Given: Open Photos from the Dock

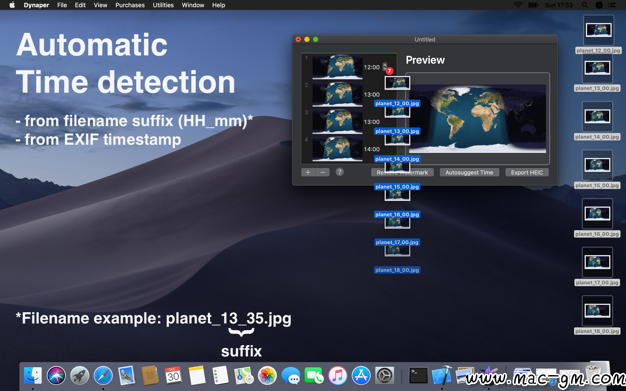Looking at the screenshot, I should pos(267,375).
